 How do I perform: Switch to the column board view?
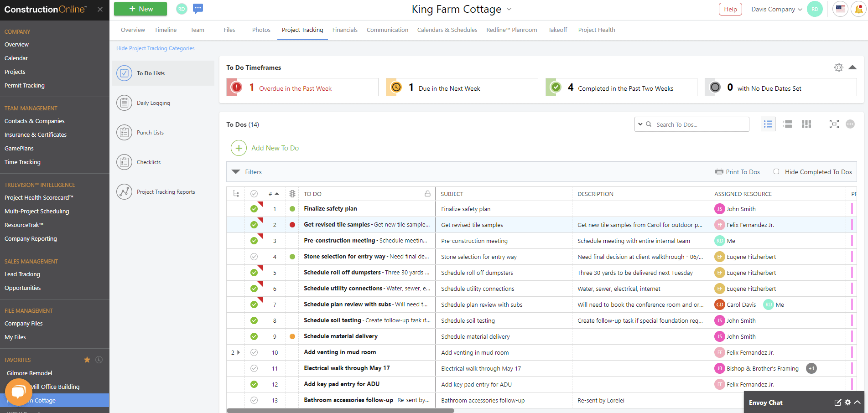point(806,124)
